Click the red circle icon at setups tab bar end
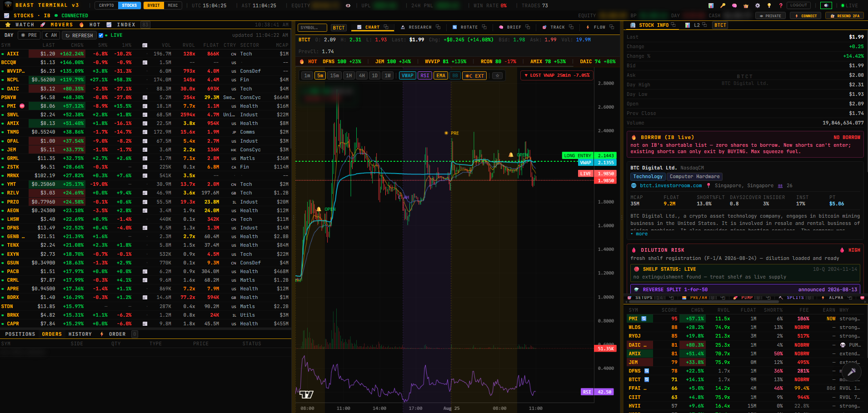868x413 pixels. [862, 298]
